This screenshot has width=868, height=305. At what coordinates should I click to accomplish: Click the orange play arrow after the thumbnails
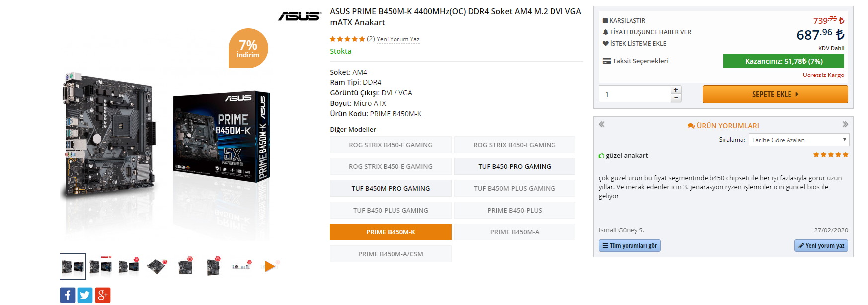[x=270, y=266]
